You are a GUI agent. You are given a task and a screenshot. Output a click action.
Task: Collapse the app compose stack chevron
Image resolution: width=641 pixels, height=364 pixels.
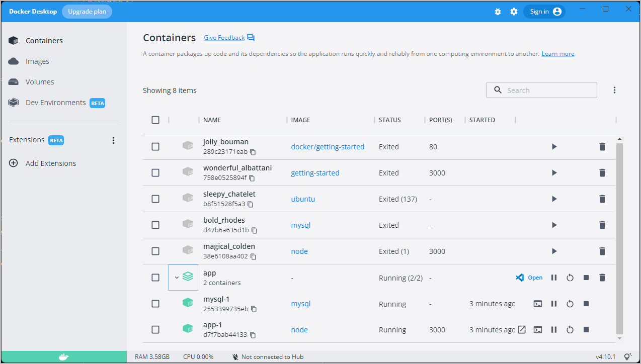coord(177,278)
